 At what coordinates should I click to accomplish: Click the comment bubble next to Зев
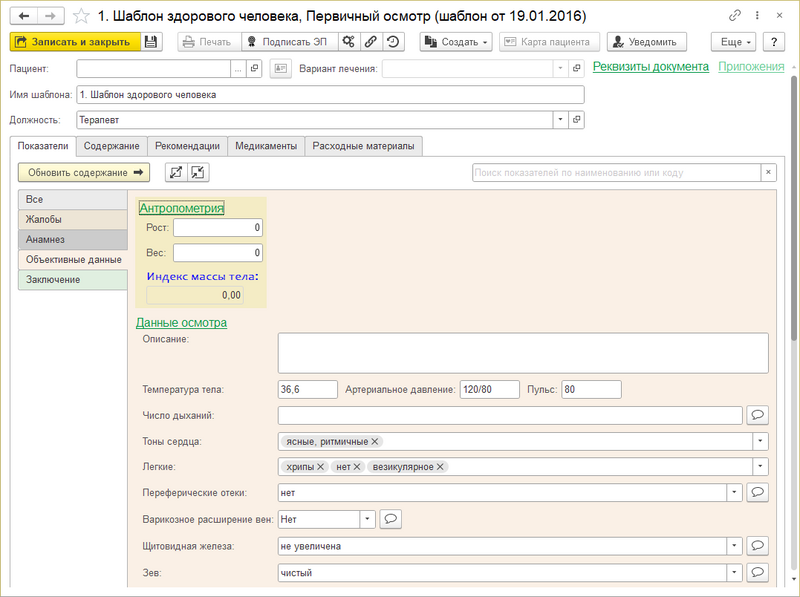(x=757, y=572)
